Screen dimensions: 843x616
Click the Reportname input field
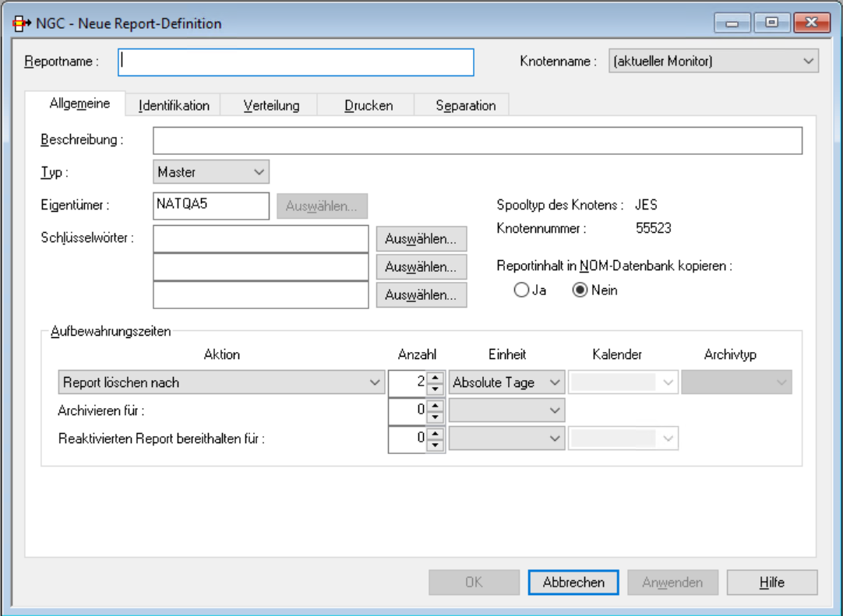295,62
